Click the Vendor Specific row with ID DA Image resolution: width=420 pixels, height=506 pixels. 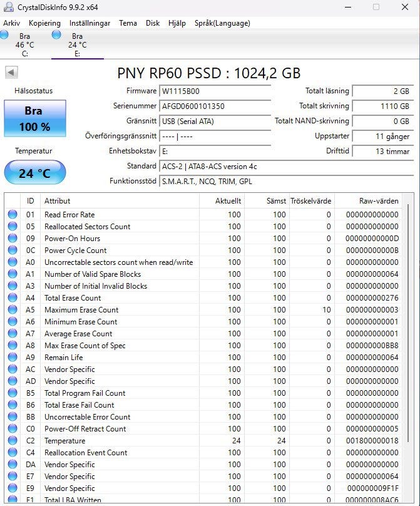(x=203, y=465)
